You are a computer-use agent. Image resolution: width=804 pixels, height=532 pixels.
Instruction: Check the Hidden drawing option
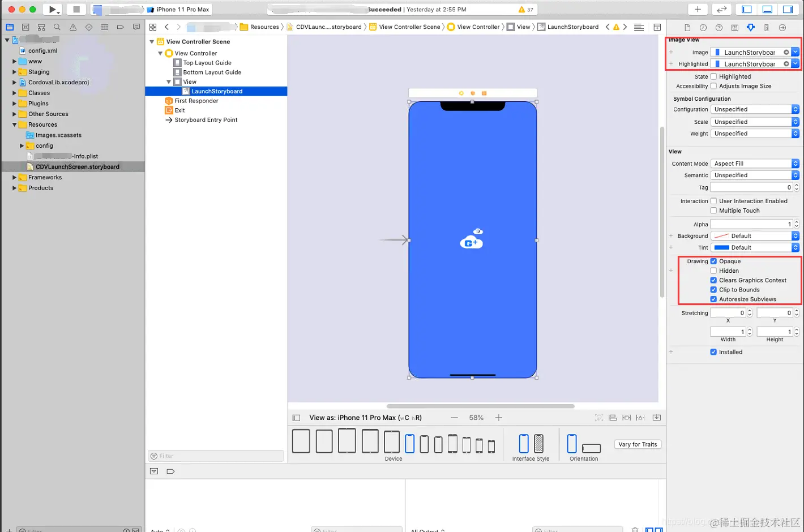[x=713, y=271]
